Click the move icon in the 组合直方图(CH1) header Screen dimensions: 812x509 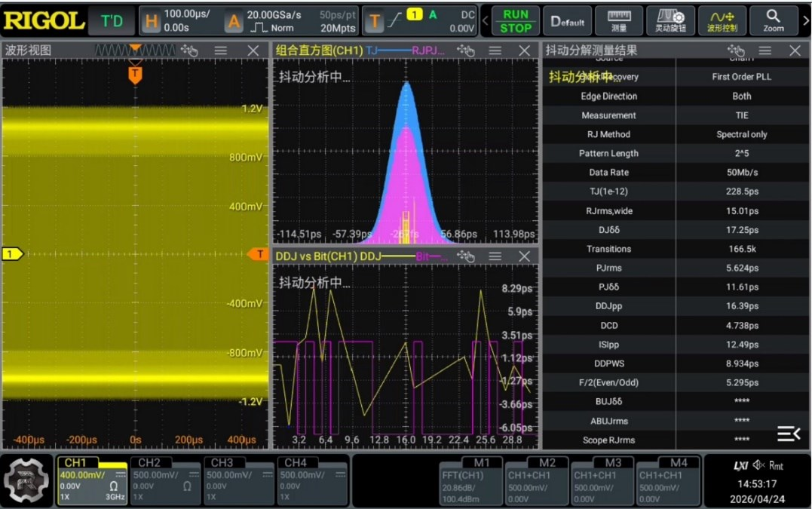[x=466, y=51]
